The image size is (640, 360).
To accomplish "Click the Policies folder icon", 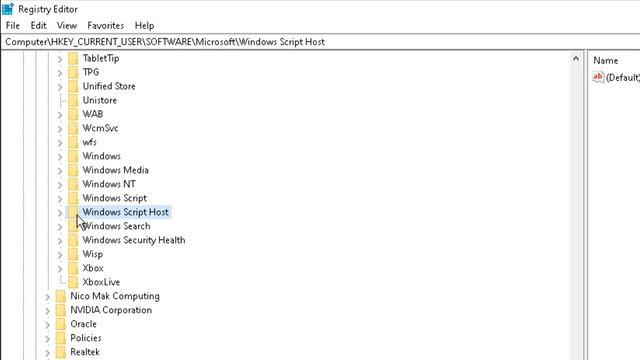I will click(60, 338).
